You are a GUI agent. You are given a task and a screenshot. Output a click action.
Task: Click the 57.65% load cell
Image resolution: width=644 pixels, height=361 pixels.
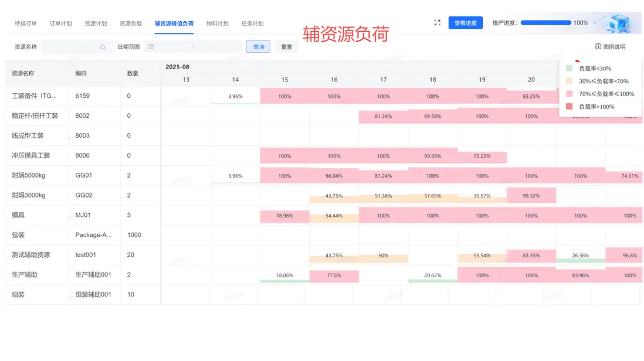tap(432, 196)
